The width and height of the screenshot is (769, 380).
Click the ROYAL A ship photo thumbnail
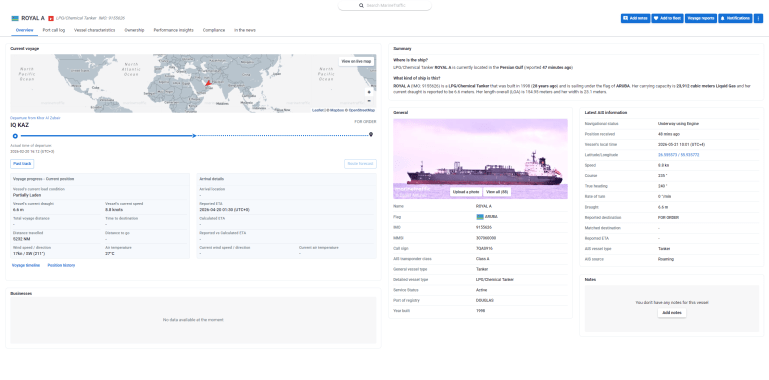point(480,158)
